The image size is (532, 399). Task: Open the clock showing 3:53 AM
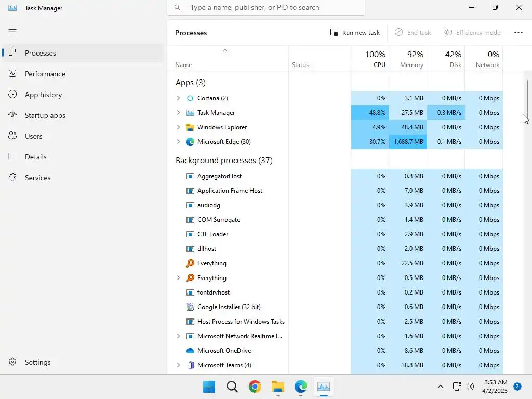point(495,387)
